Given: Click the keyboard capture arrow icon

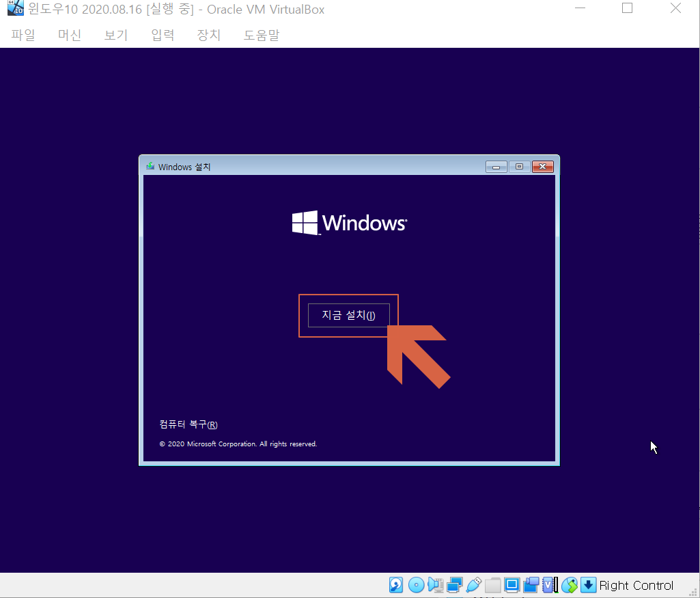Looking at the screenshot, I should [589, 584].
